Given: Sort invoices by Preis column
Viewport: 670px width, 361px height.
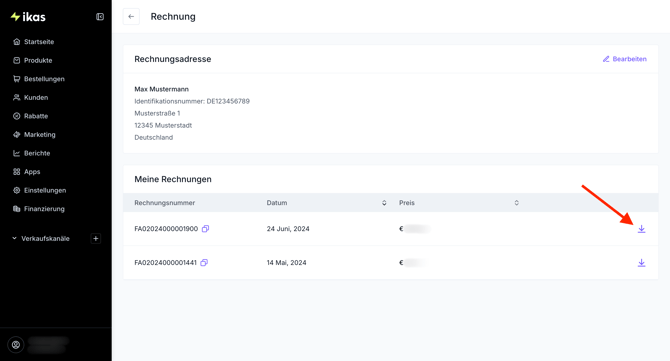Looking at the screenshot, I should (517, 203).
